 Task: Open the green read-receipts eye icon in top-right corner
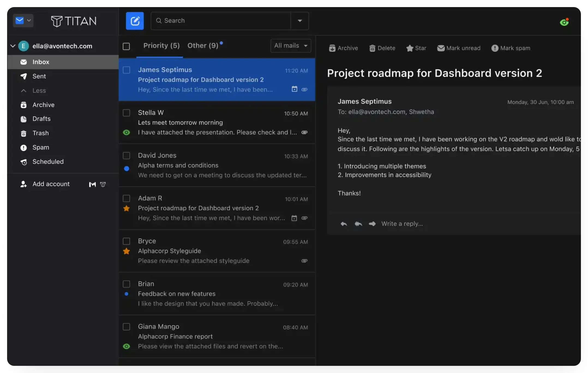564,22
